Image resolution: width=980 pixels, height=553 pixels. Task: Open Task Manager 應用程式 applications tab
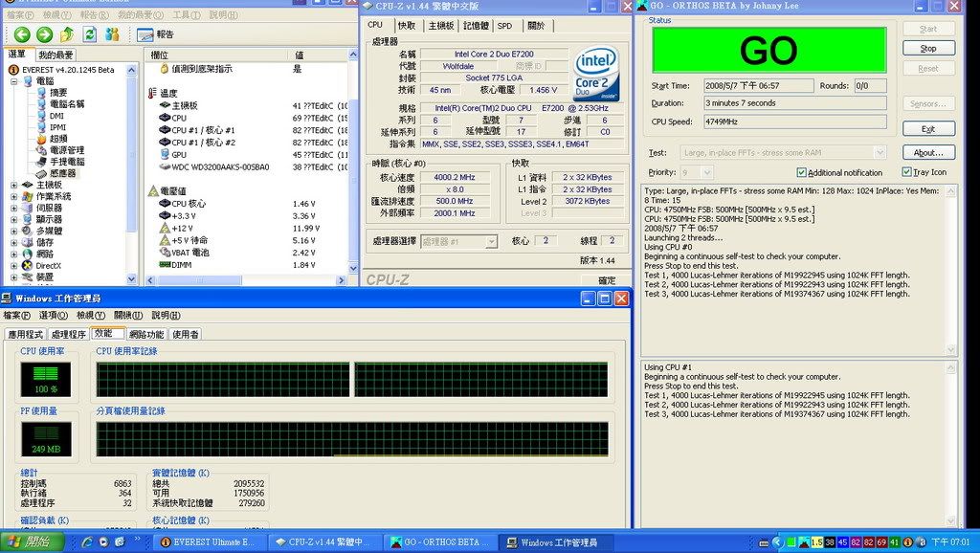[x=26, y=334]
